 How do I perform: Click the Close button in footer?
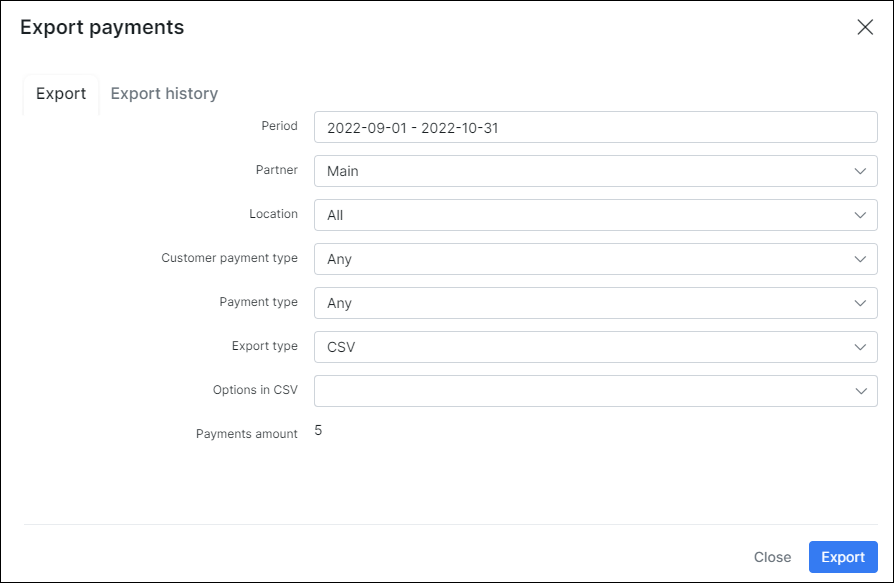772,557
